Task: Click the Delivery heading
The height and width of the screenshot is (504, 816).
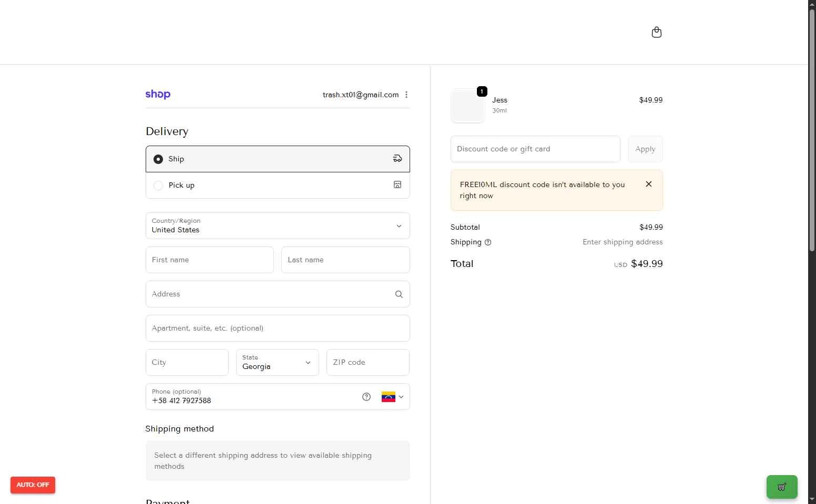Action: [167, 131]
